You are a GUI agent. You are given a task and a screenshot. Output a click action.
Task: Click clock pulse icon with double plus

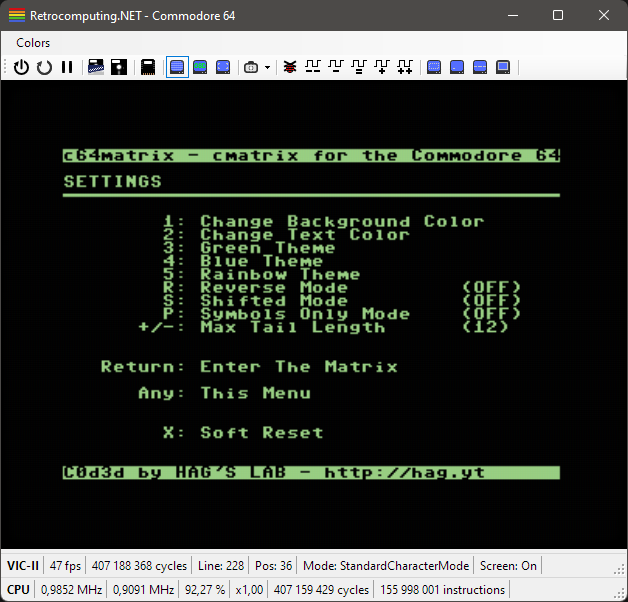(x=405, y=67)
